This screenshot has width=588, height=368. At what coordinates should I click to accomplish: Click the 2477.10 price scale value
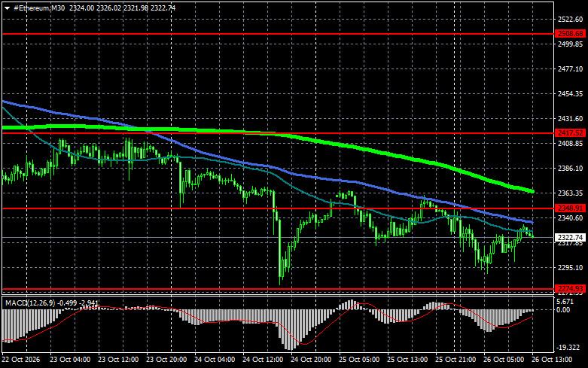click(x=571, y=69)
